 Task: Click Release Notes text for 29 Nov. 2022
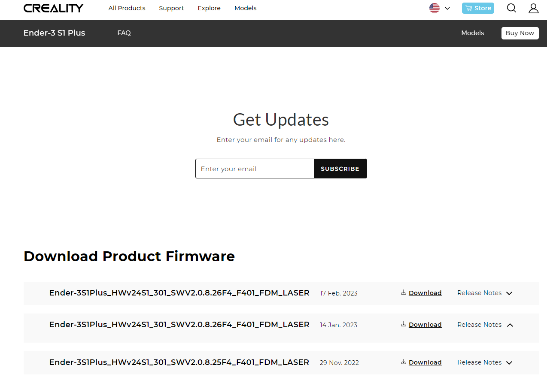(x=479, y=362)
